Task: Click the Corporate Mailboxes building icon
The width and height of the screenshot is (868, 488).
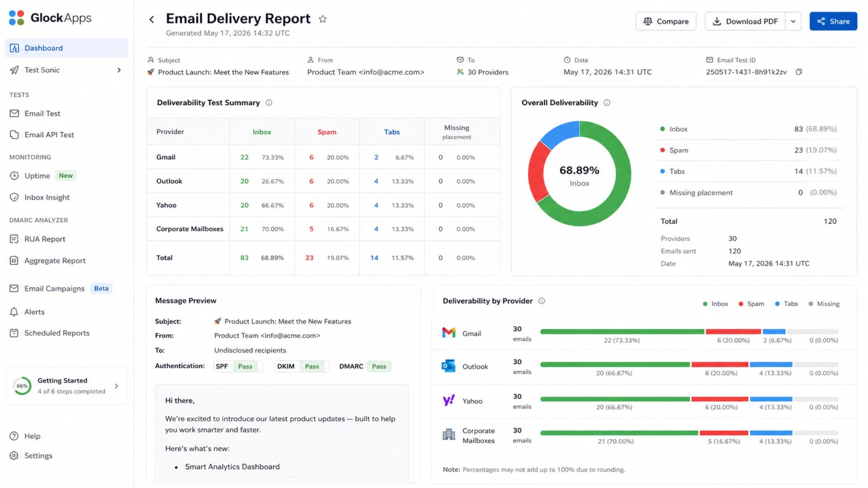Action: 448,435
